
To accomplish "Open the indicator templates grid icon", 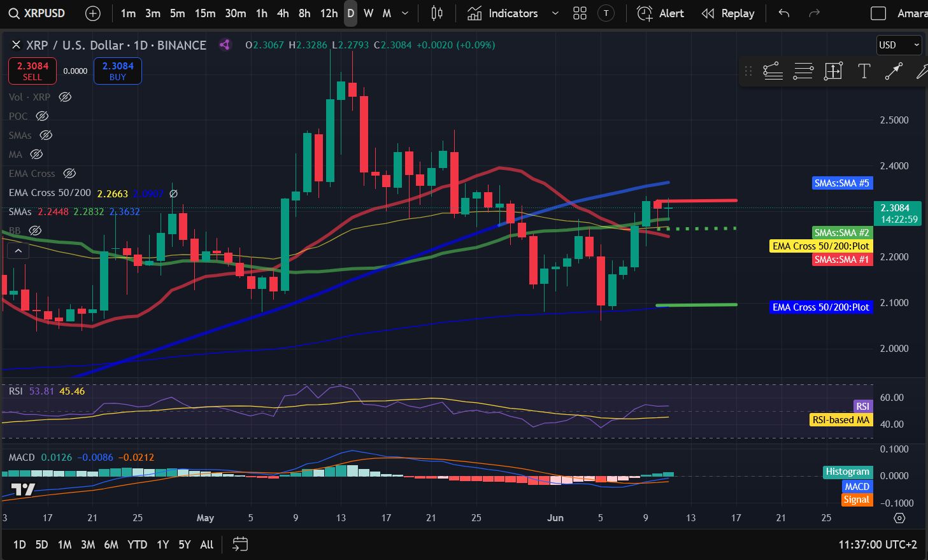I will click(x=580, y=13).
